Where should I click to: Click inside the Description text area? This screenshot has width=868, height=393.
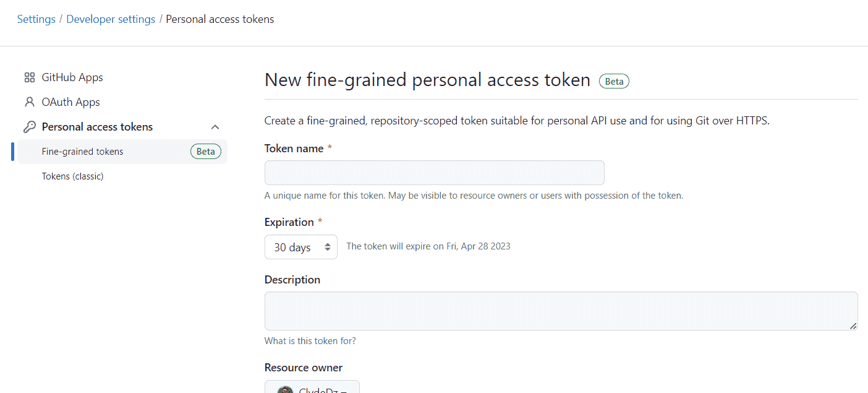[x=561, y=311]
